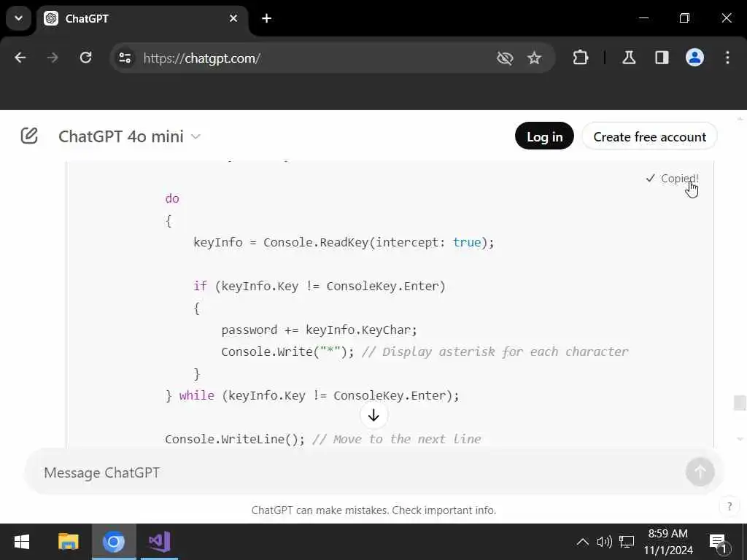Open the browser profile avatar
This screenshot has width=747, height=560.
point(694,58)
